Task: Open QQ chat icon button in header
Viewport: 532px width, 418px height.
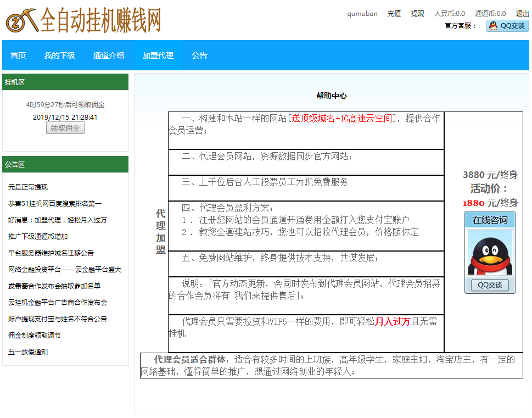Action: [x=507, y=26]
